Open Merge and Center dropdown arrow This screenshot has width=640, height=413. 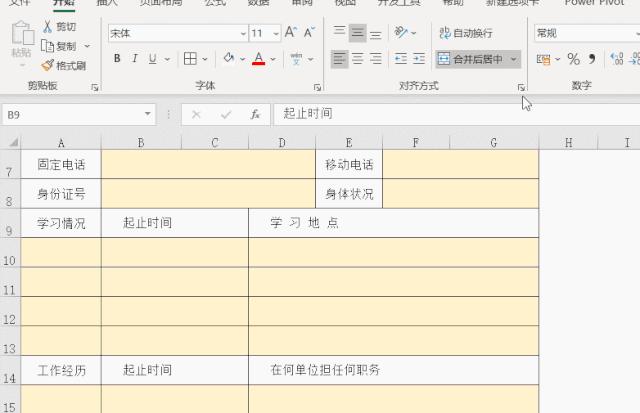[x=513, y=59]
